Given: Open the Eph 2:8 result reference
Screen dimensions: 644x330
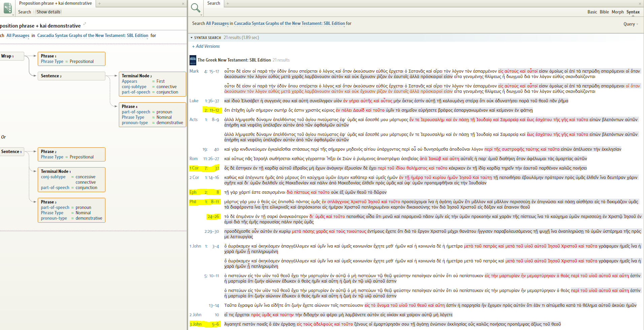Looking at the screenshot, I should (204, 192).
